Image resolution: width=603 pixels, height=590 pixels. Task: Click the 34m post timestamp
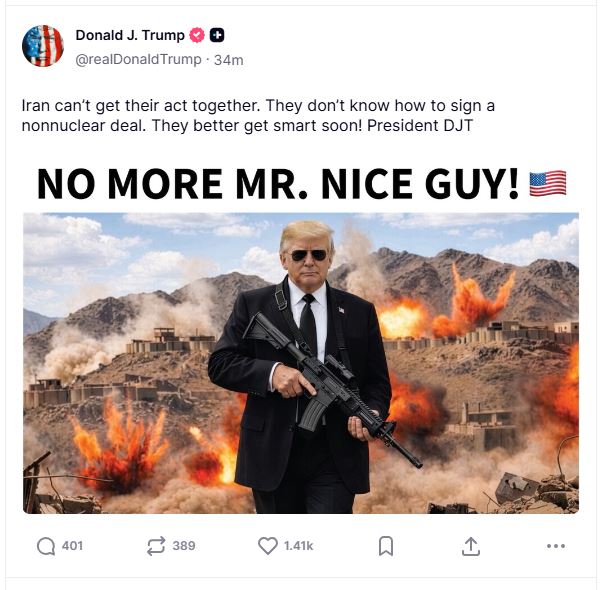point(229,59)
